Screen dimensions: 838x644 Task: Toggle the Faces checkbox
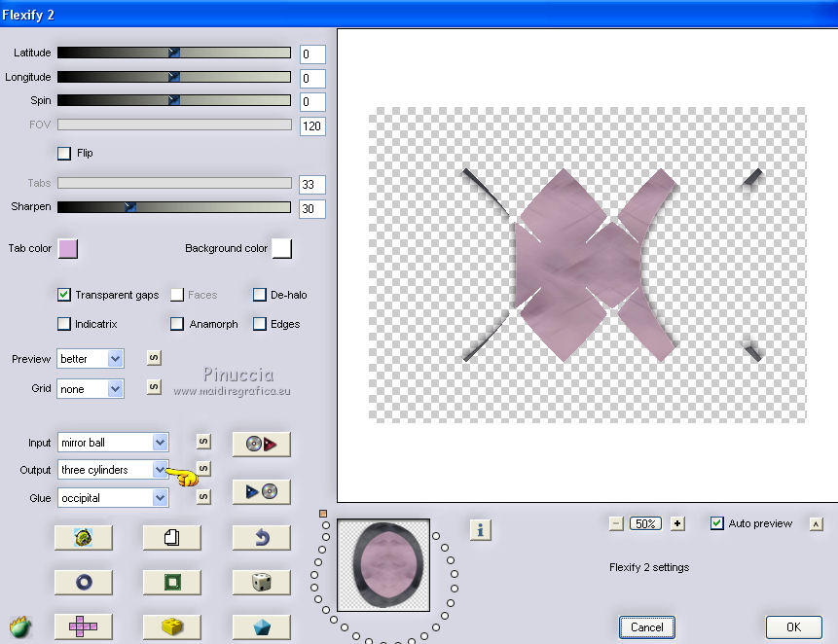(x=177, y=295)
